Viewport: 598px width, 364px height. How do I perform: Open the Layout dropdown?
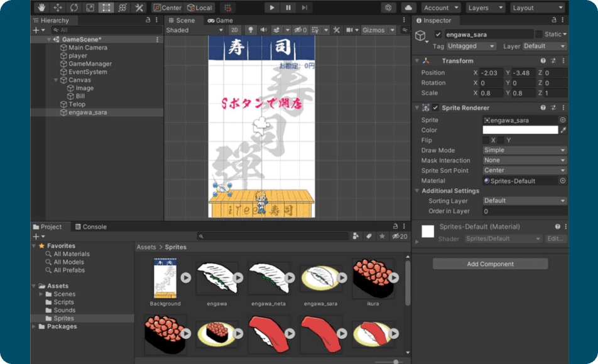[x=536, y=8]
